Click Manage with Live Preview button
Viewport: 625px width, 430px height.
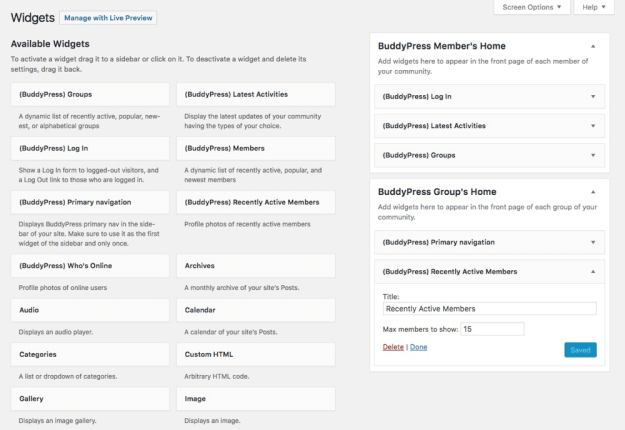pos(108,18)
